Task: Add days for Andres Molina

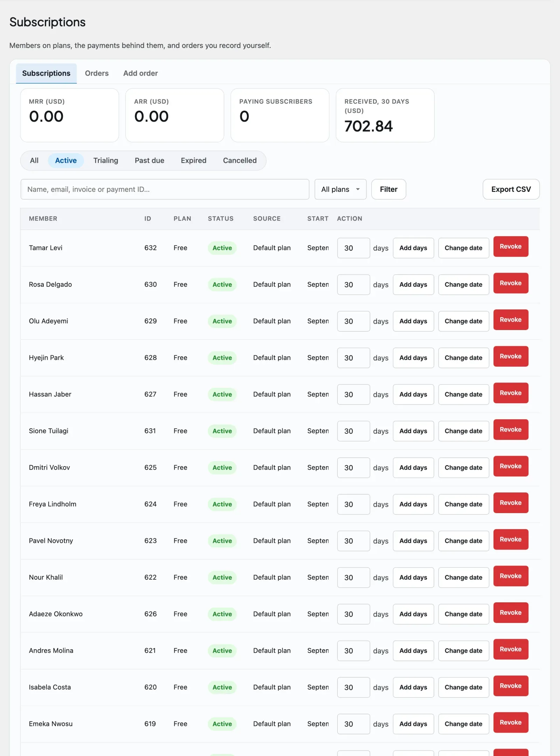Action: [413, 651]
